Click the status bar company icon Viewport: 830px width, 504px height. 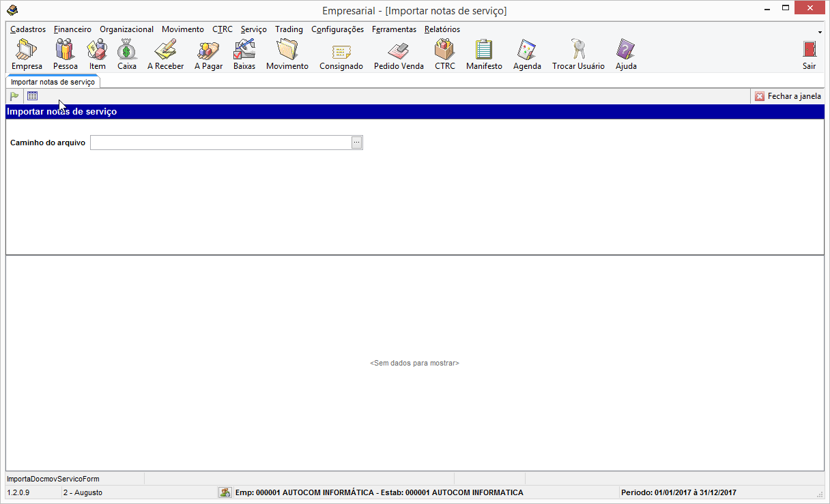pos(225,492)
